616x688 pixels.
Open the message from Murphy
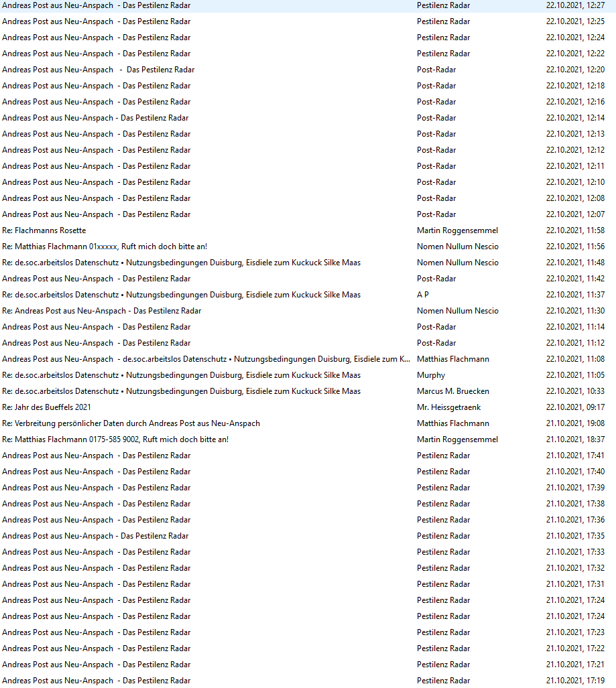pyautogui.click(x=308, y=375)
